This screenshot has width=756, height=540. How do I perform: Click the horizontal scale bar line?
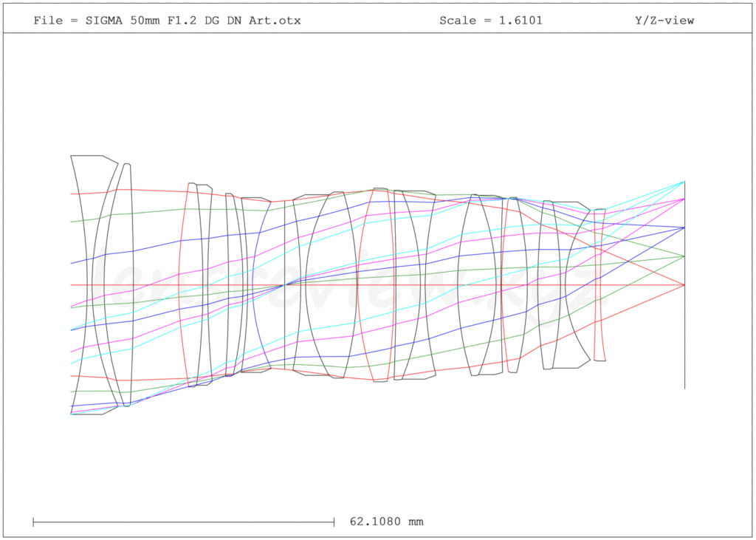(x=183, y=522)
